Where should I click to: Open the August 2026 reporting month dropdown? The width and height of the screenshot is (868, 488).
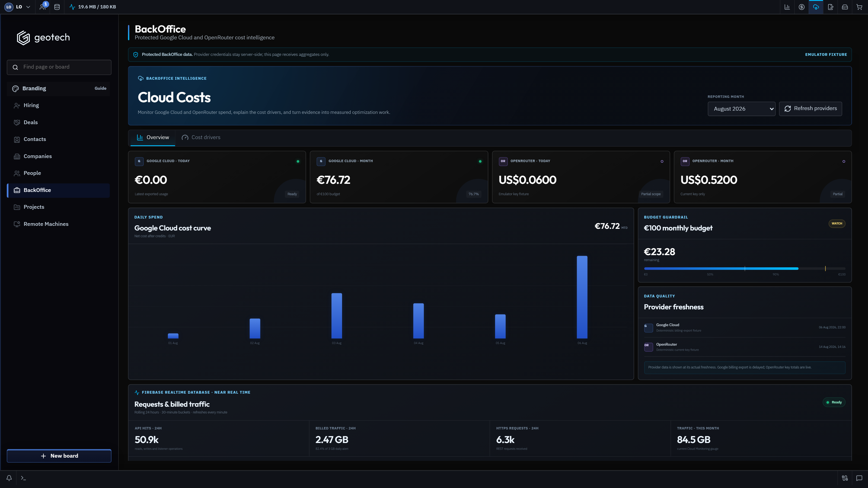tap(741, 109)
